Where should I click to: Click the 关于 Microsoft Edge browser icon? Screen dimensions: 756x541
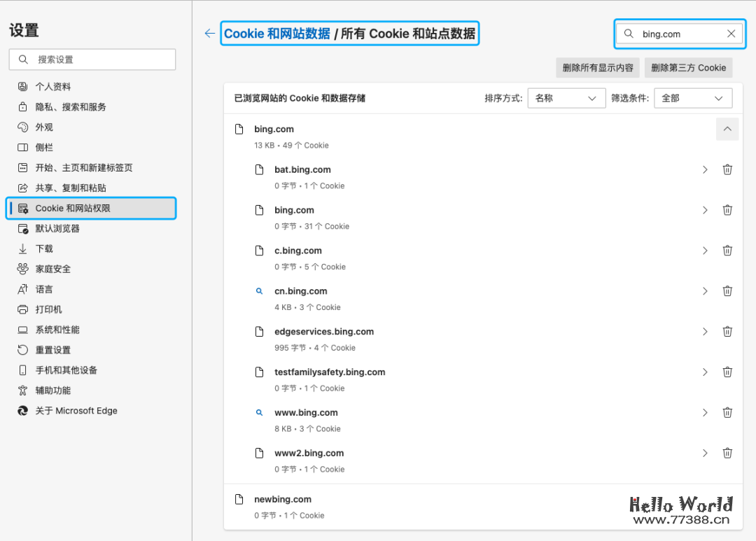coord(23,411)
